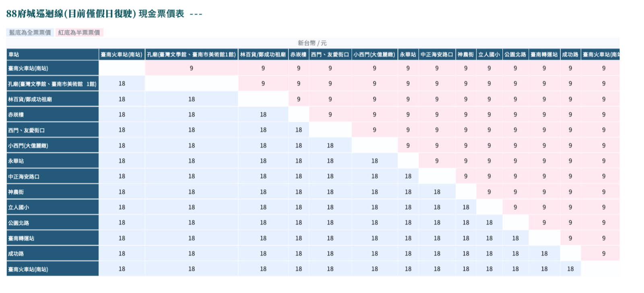The width and height of the screenshot is (644, 293).
Task: Click fare 9 in 赤崁樓 row, 西門、友愛街口 column
Action: click(x=330, y=115)
